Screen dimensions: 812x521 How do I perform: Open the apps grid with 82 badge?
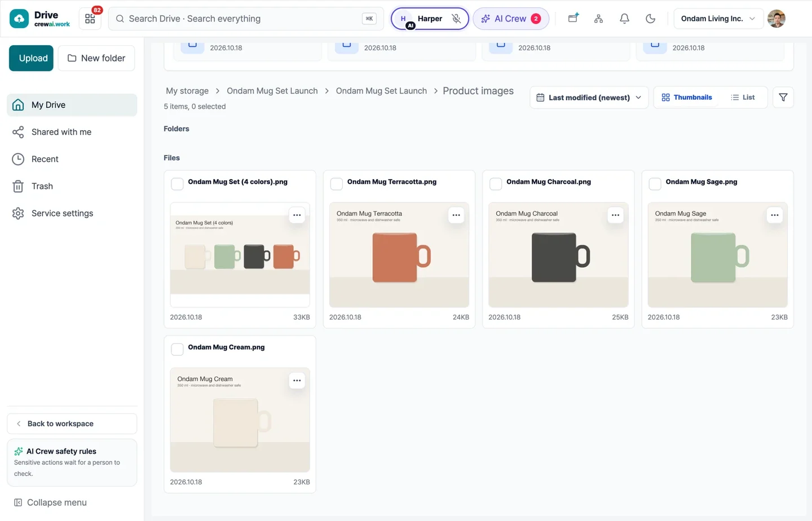pyautogui.click(x=90, y=19)
